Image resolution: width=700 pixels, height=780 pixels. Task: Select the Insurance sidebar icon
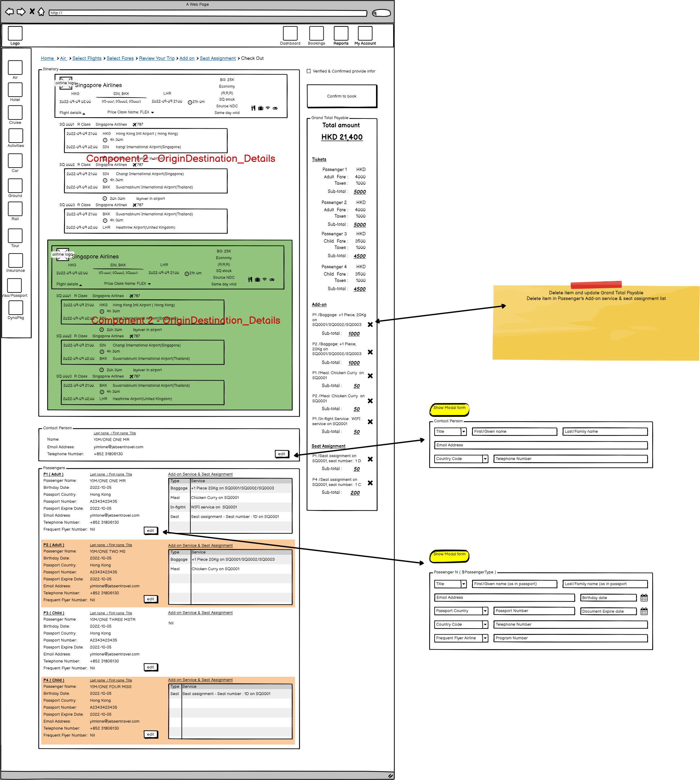(16, 260)
